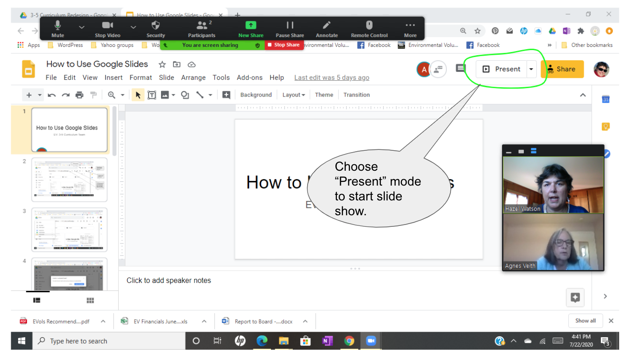
Task: Stop Video in the Zoom toolbar
Action: pyautogui.click(x=108, y=28)
